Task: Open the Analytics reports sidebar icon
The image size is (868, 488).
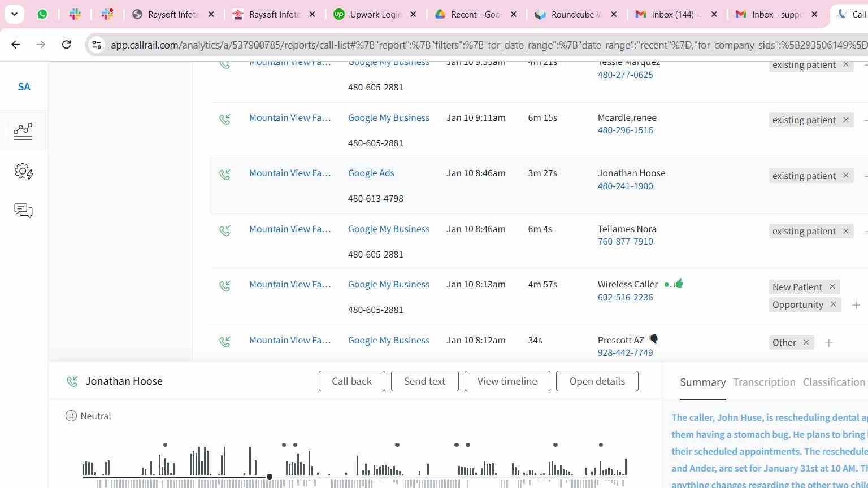Action: 23,131
